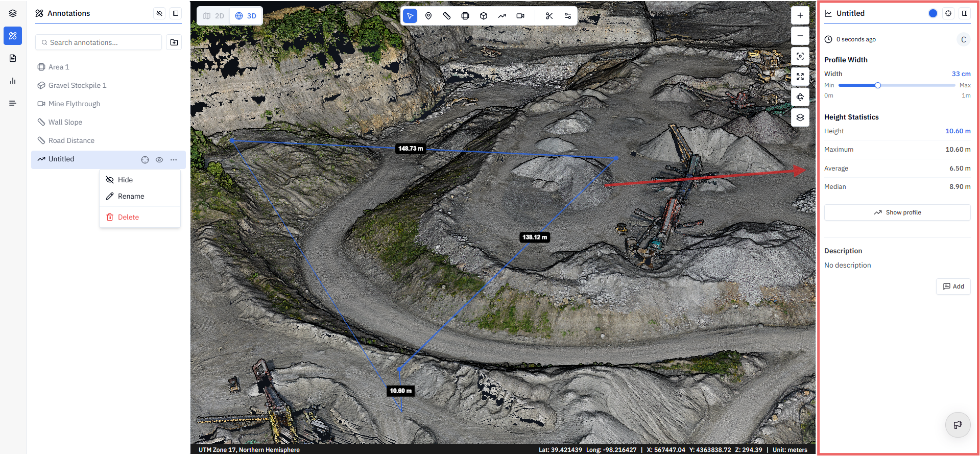Hide all annotations with crossed-eye icon

click(159, 13)
